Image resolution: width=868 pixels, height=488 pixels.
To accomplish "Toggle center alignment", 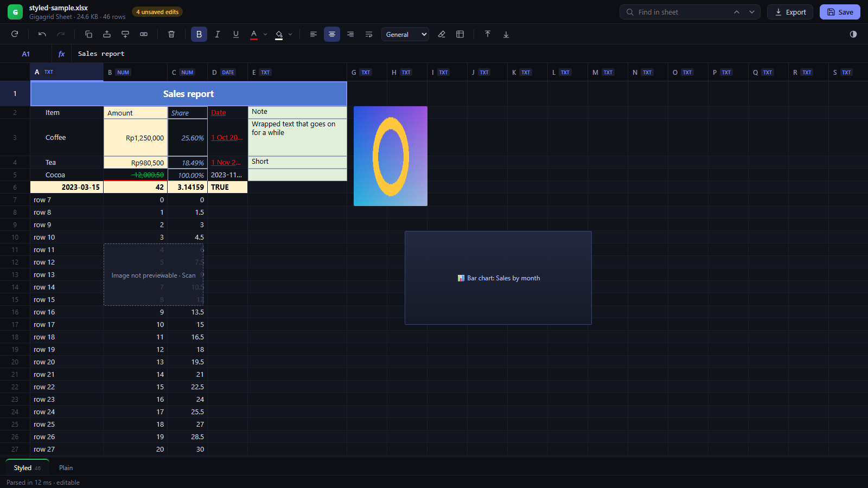I will coord(332,34).
